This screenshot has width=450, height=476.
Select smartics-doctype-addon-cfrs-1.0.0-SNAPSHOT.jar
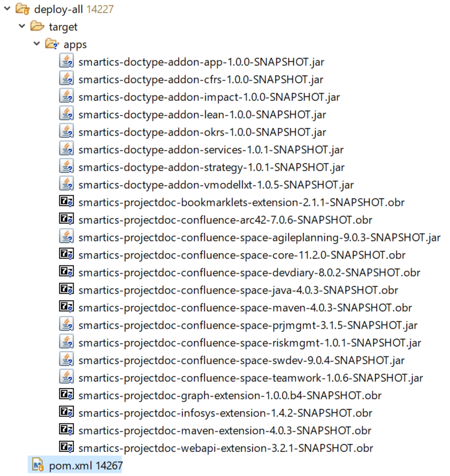(x=201, y=79)
